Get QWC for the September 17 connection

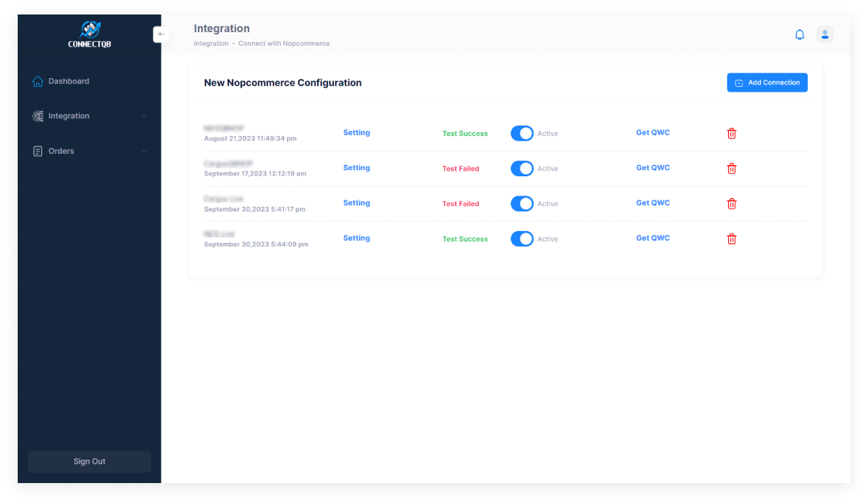pos(652,167)
